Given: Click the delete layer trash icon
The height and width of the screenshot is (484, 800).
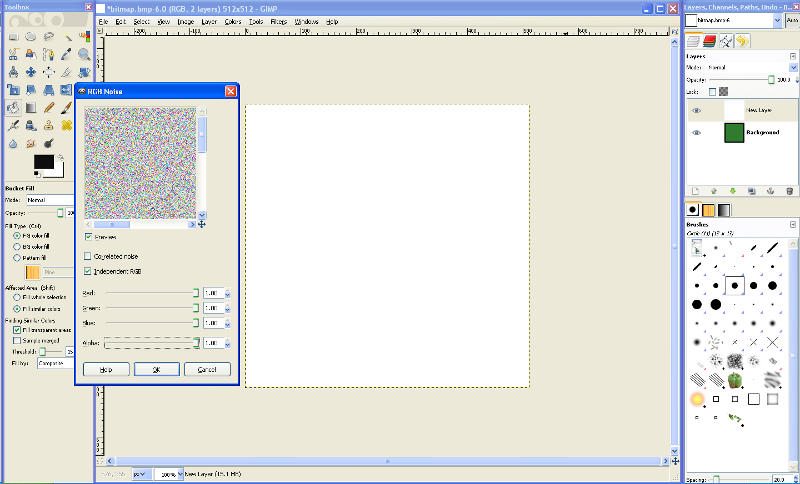Looking at the screenshot, I should coord(789,191).
